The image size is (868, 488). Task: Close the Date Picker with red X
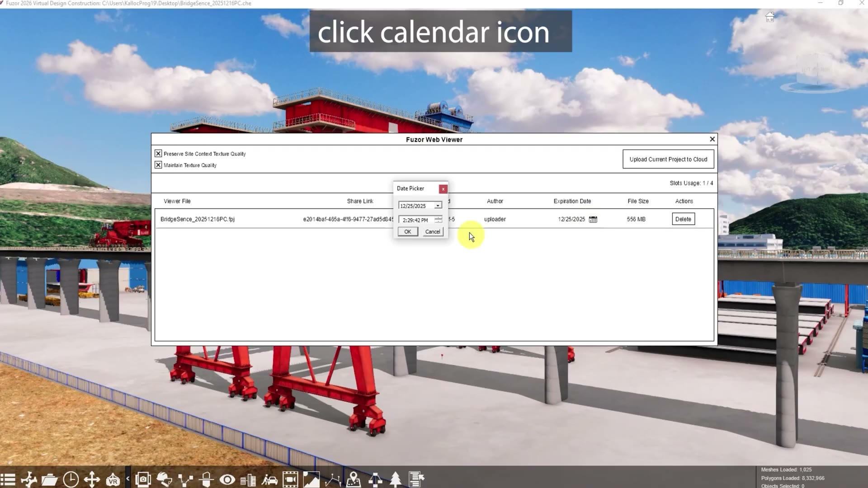pyautogui.click(x=443, y=189)
